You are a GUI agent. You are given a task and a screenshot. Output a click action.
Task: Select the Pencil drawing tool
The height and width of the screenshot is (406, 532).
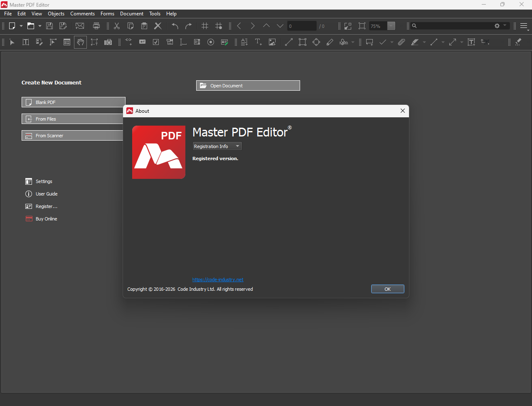click(330, 42)
